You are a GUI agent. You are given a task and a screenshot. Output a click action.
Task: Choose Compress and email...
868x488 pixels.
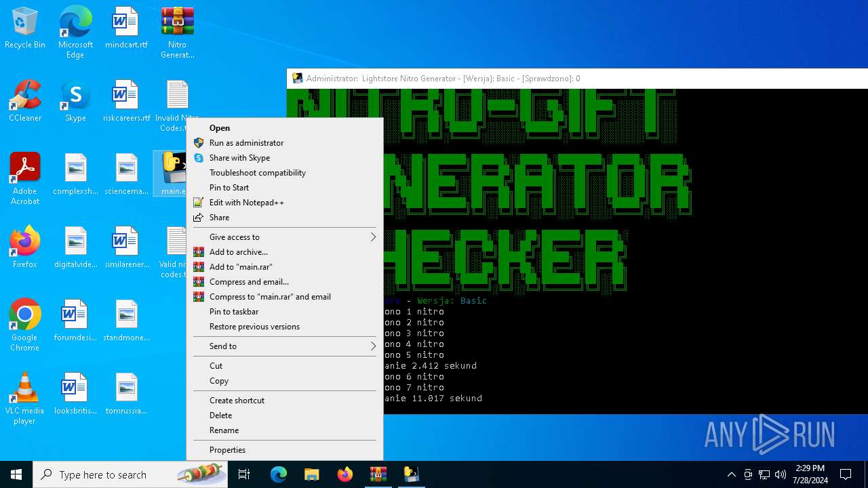(x=285, y=282)
